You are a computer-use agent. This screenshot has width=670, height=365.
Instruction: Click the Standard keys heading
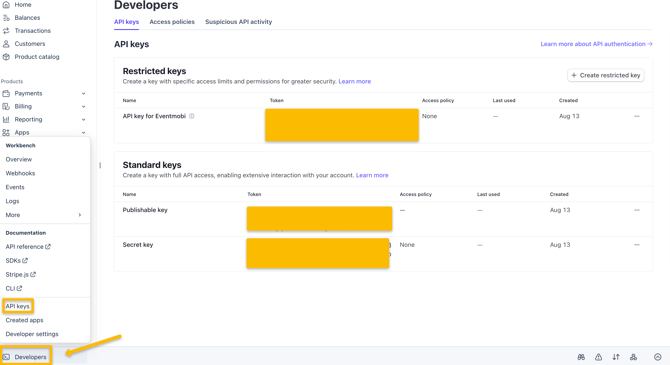coord(152,165)
